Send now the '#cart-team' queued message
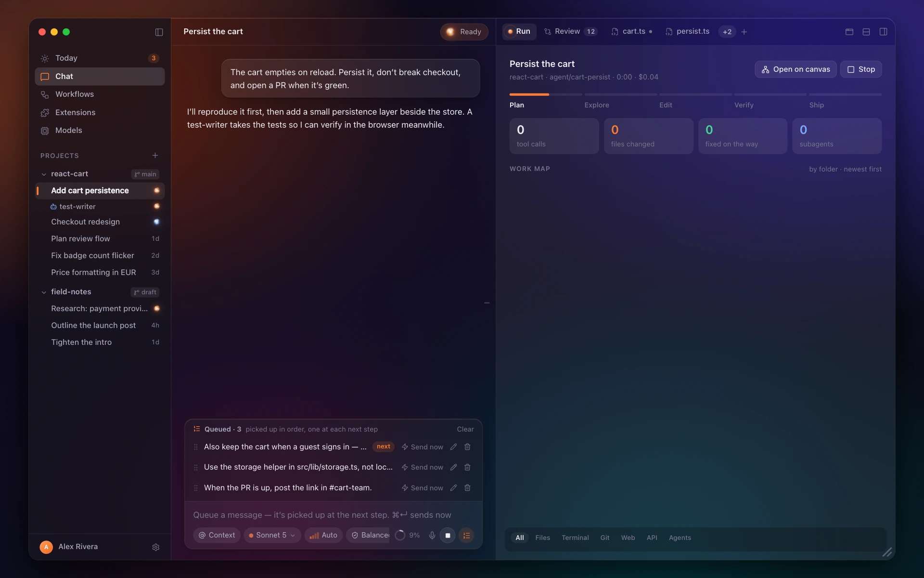 (422, 488)
